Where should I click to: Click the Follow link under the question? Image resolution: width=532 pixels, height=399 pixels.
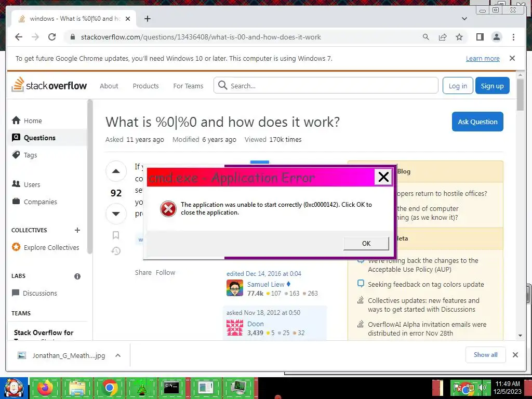click(166, 272)
